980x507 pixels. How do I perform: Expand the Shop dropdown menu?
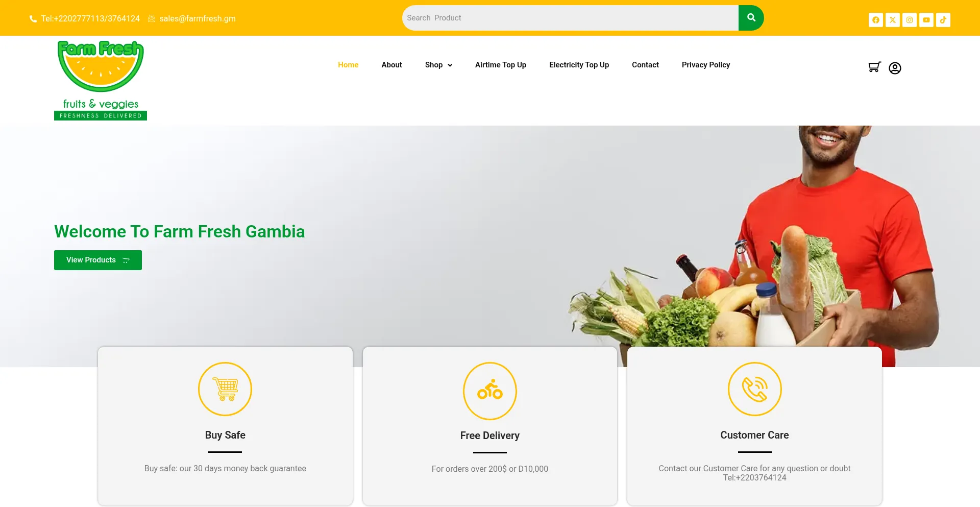[x=438, y=65]
